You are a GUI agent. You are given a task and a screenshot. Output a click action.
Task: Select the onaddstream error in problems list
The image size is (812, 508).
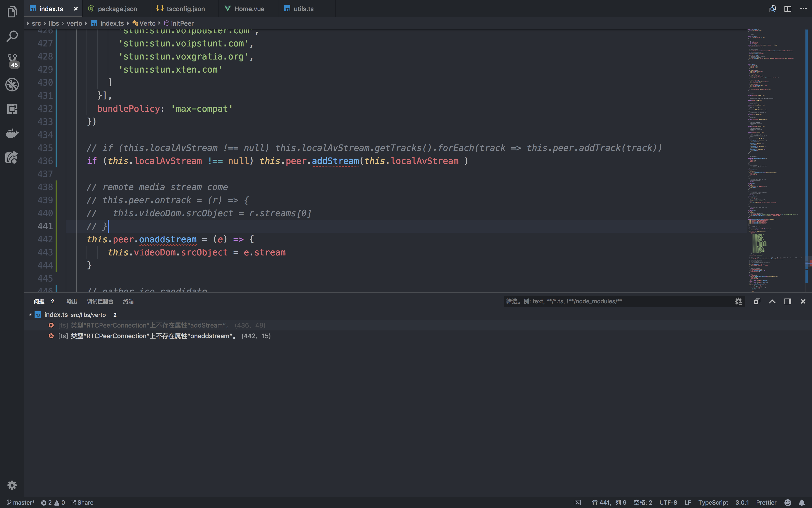click(x=418, y=336)
